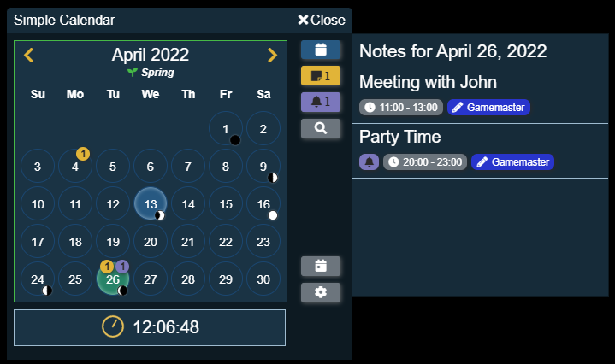The height and width of the screenshot is (364, 615).
Task: Open the search magnifier button
Action: tap(321, 128)
